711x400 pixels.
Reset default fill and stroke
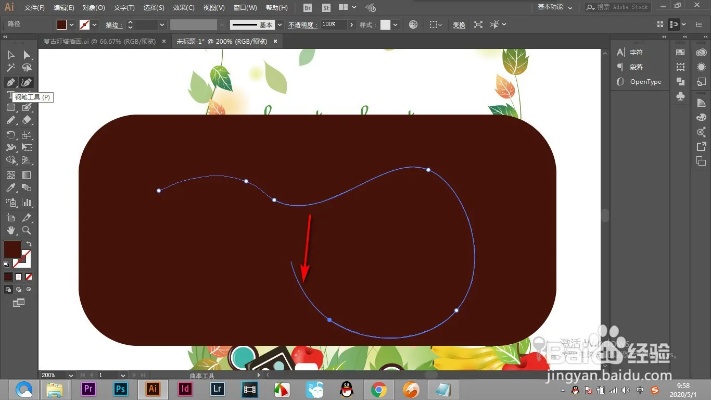6,264
